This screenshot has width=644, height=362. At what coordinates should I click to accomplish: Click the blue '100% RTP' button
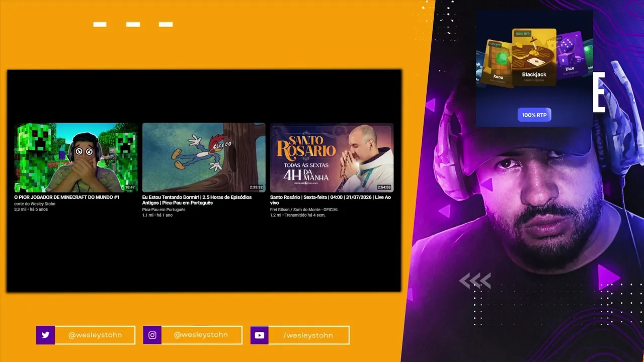tap(534, 115)
